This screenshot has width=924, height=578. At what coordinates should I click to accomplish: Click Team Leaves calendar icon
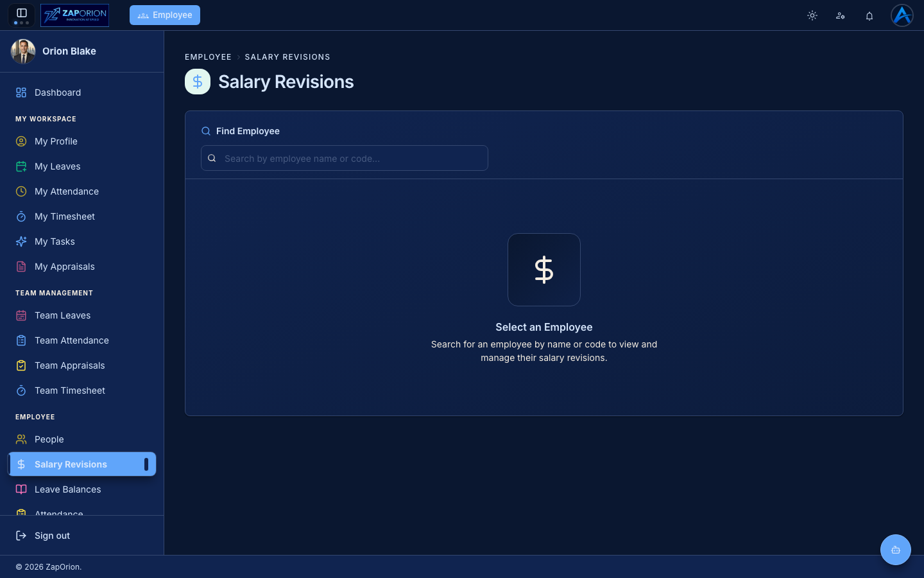[21, 315]
